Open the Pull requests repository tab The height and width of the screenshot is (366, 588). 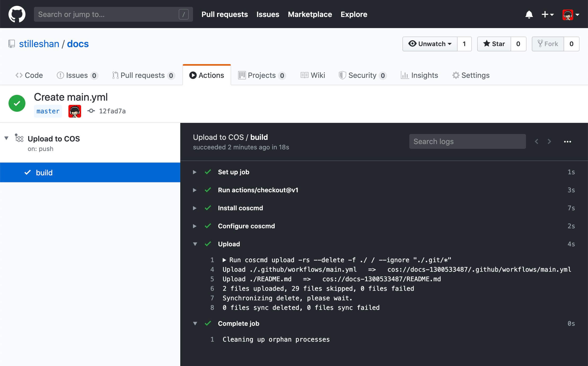tap(143, 75)
